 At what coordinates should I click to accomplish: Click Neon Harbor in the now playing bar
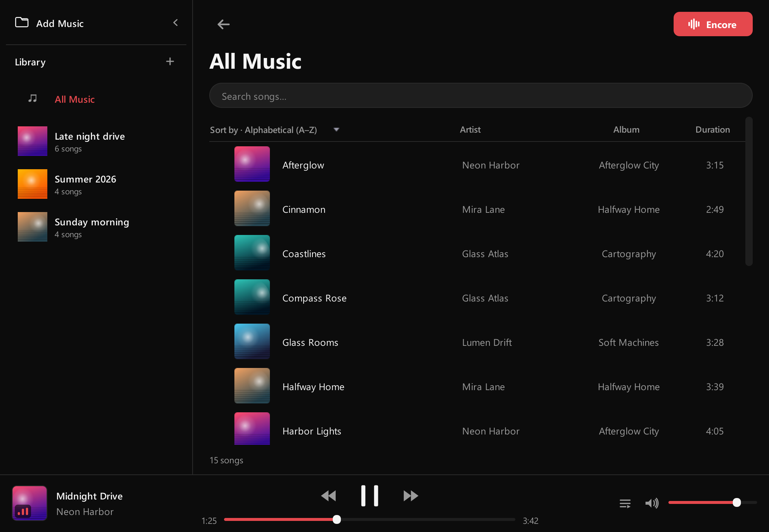[85, 512]
